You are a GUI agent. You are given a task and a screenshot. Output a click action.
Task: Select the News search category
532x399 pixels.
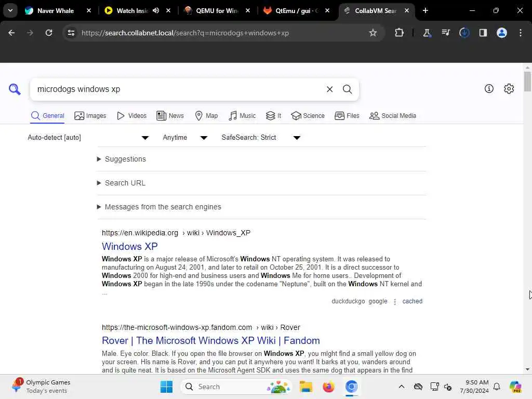click(x=170, y=116)
